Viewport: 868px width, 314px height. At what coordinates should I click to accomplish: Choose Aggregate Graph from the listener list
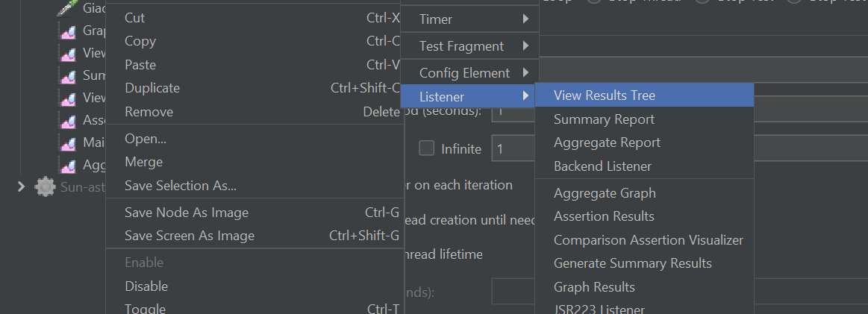point(605,193)
